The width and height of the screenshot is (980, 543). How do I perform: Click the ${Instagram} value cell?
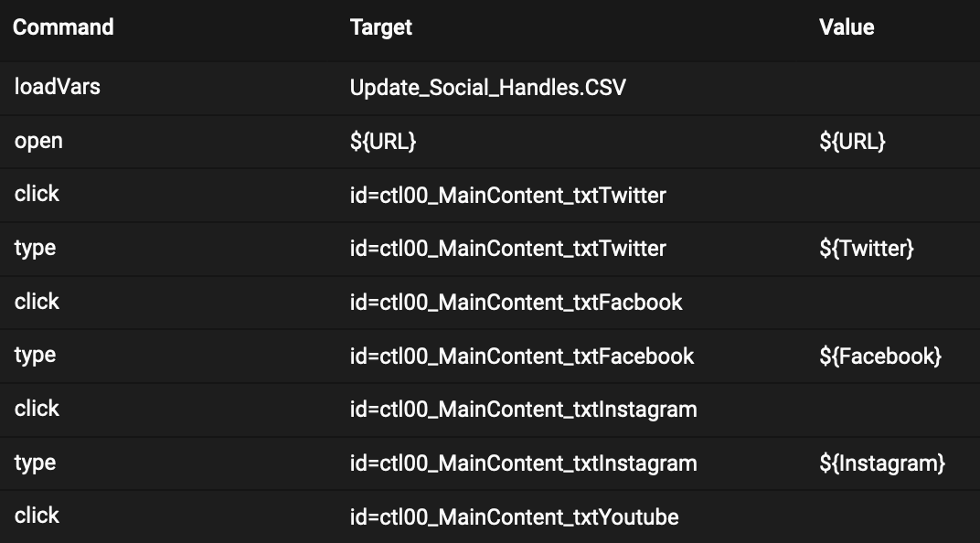[x=881, y=463]
